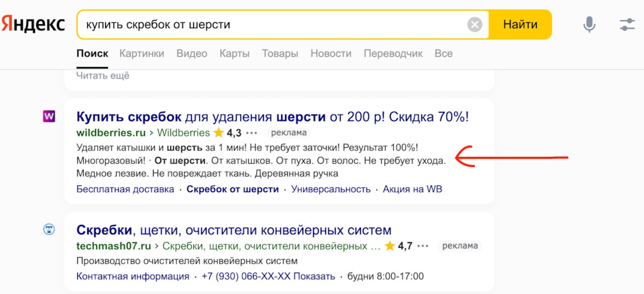Click the Wildberries favicon

coord(48,116)
